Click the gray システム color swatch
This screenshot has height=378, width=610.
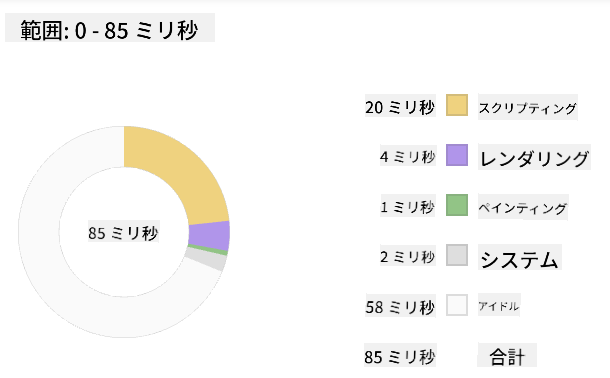[457, 255]
